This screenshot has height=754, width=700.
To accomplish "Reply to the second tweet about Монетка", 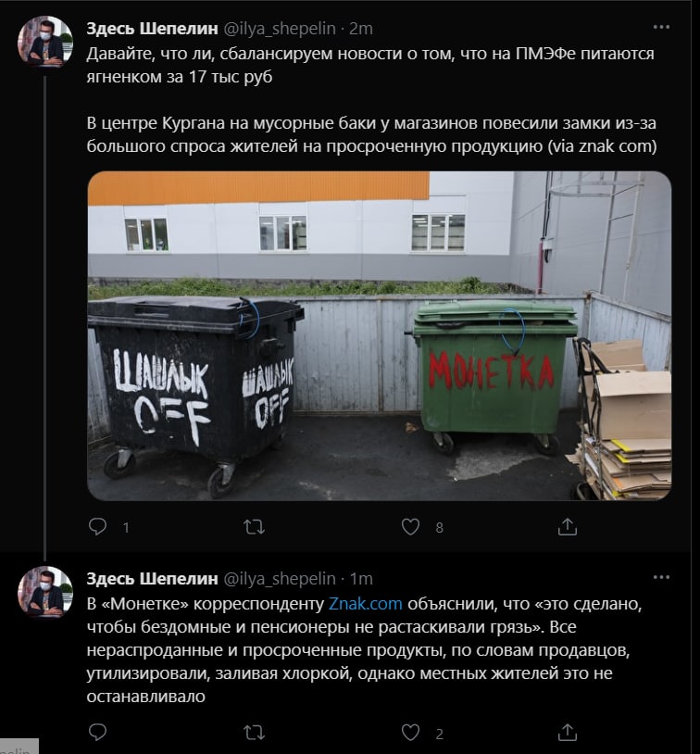I will coord(97,732).
